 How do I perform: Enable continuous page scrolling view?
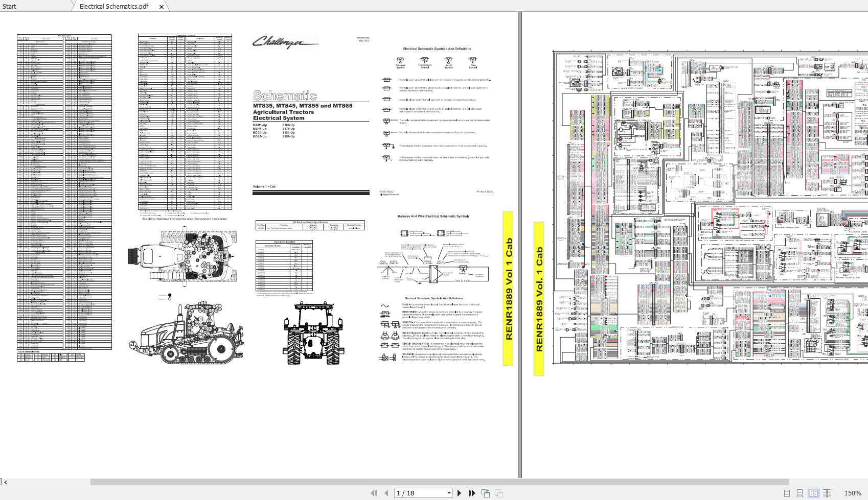[800, 493]
